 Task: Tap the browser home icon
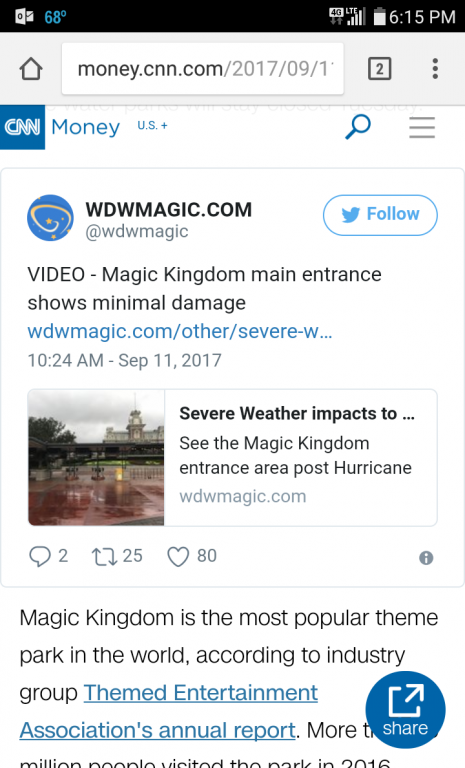pos(31,69)
